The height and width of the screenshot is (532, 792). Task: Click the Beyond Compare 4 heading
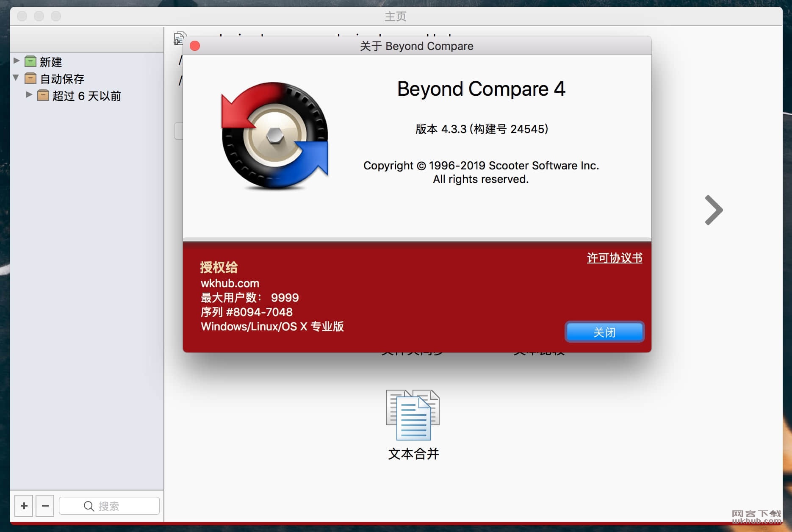(x=481, y=89)
